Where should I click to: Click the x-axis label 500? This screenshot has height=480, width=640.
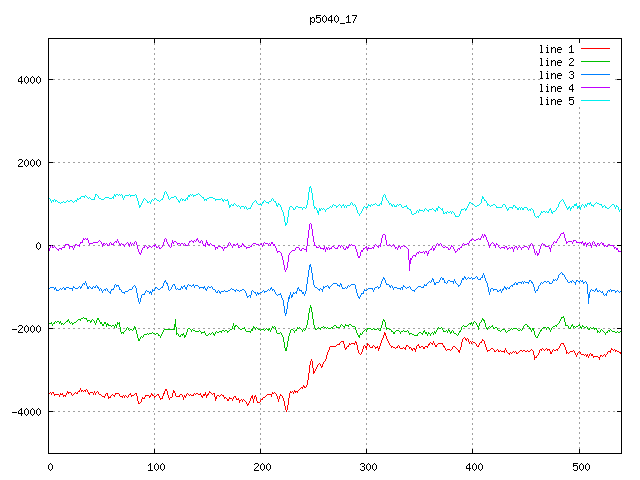tap(581, 467)
